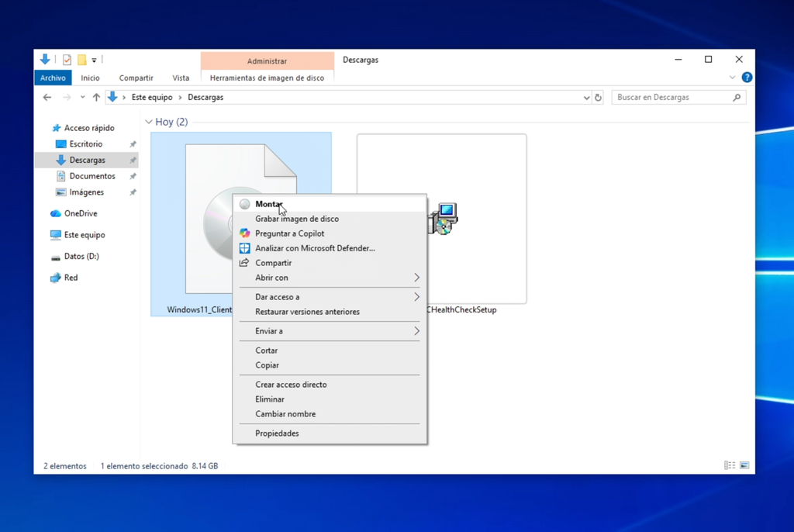Viewport: 794px width, 532px height.
Task: Click the Properties checkmark quick access icon
Action: (x=67, y=60)
